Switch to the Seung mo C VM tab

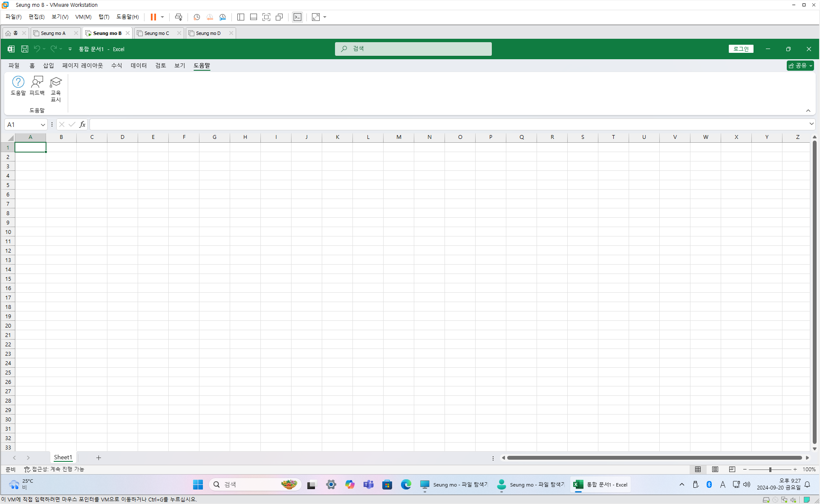pyautogui.click(x=156, y=33)
